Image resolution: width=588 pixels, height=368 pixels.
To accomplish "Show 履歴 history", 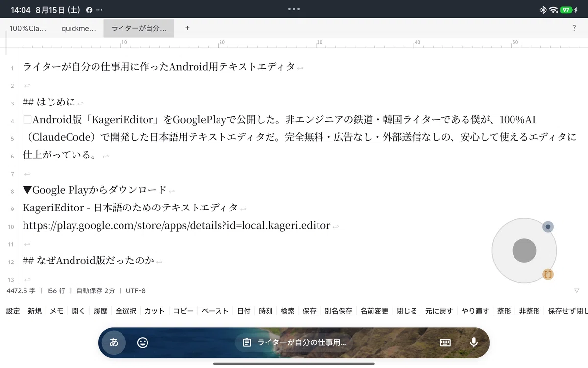I will pyautogui.click(x=100, y=311).
